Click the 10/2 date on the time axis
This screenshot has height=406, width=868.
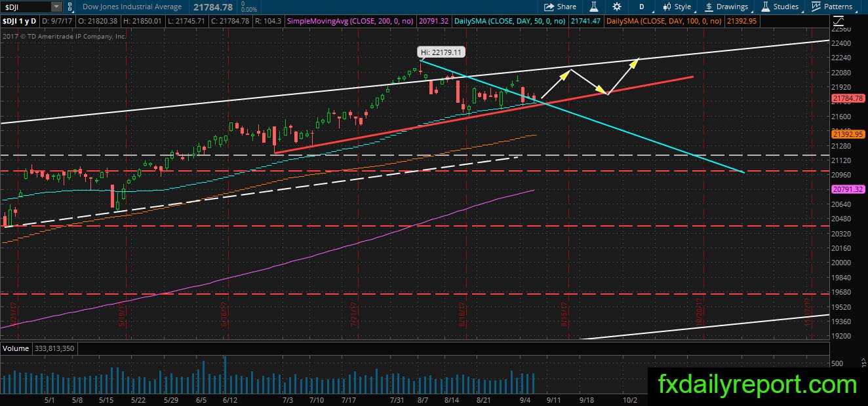coord(629,399)
